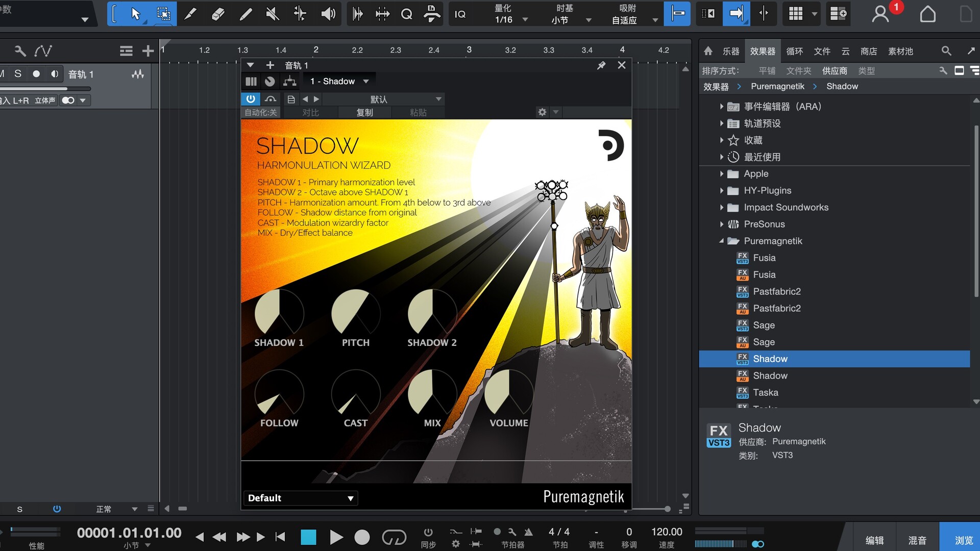Open 素材池 pool tab

[901, 51]
